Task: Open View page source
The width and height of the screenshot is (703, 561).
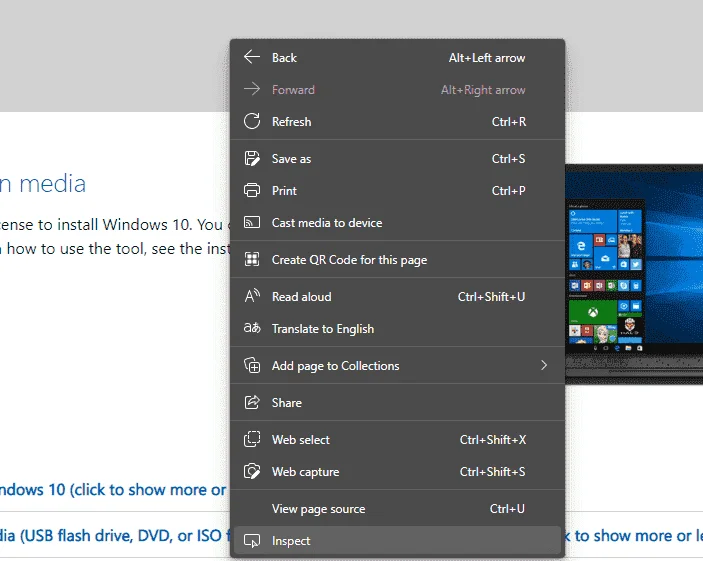Action: click(397, 509)
